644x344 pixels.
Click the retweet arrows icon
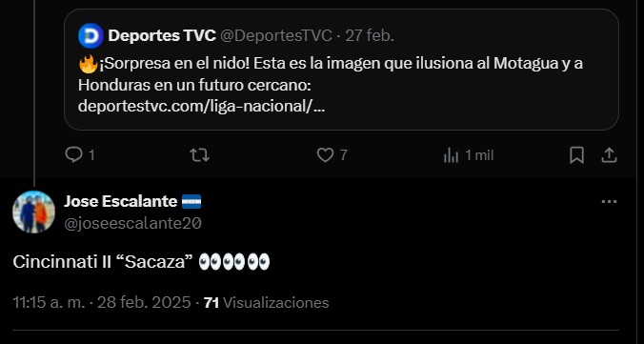pos(199,155)
